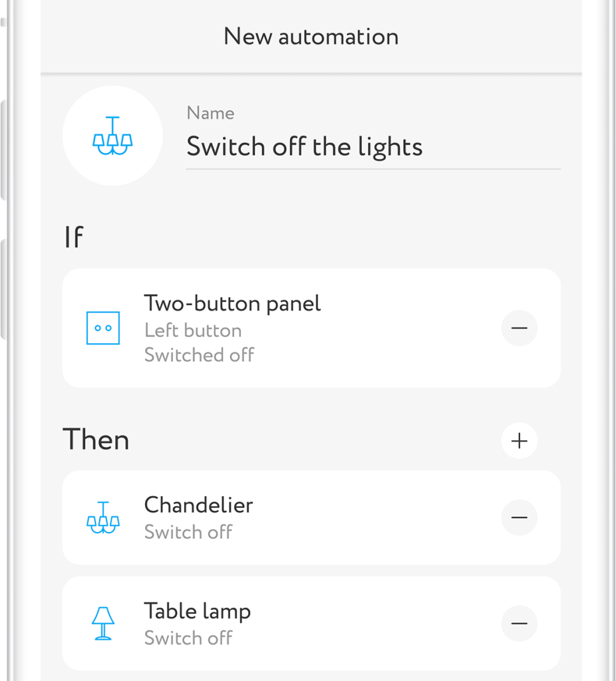Open the Two-button panel condition title
The height and width of the screenshot is (681, 616).
coord(232,303)
